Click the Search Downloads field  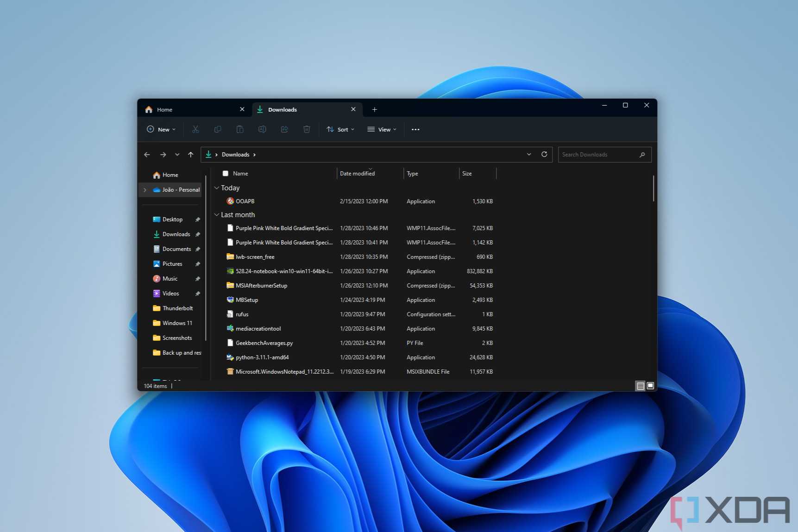pyautogui.click(x=604, y=155)
